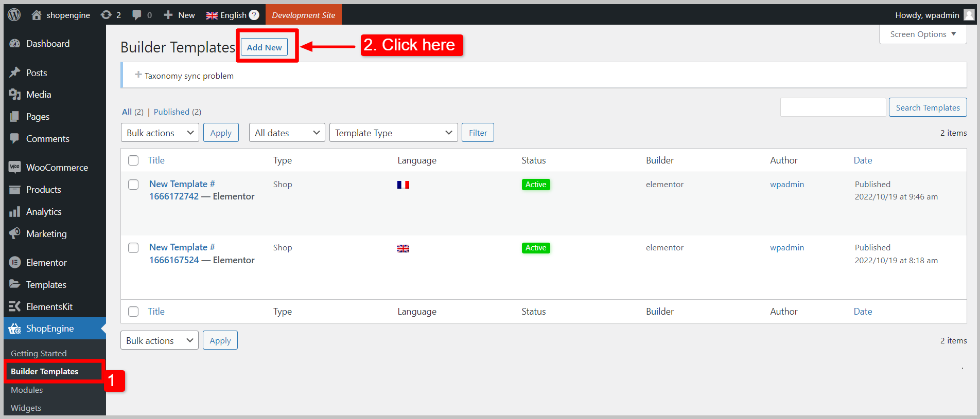Open the comments bubble icon in admin bar
Image resolution: width=980 pixels, height=419 pixels.
click(136, 15)
